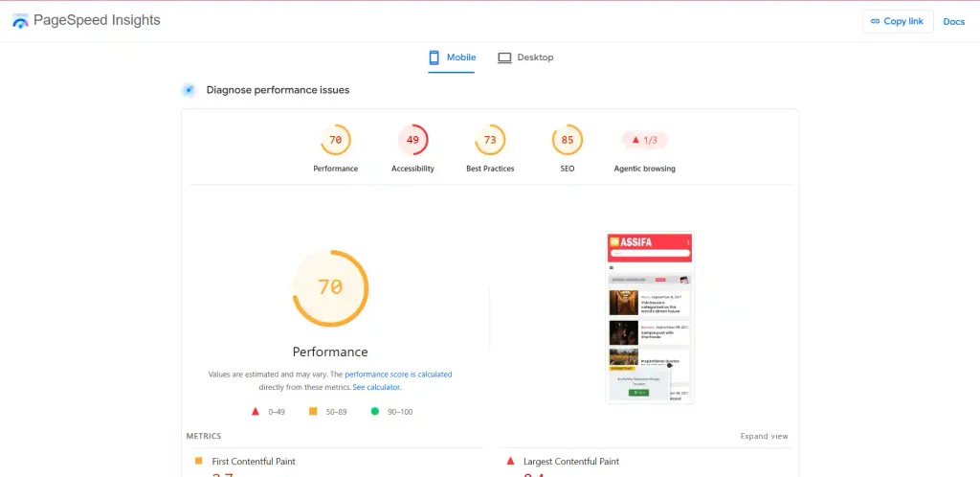980x477 pixels.
Task: Click the First Contentful Paint metric label
Action: (x=254, y=462)
